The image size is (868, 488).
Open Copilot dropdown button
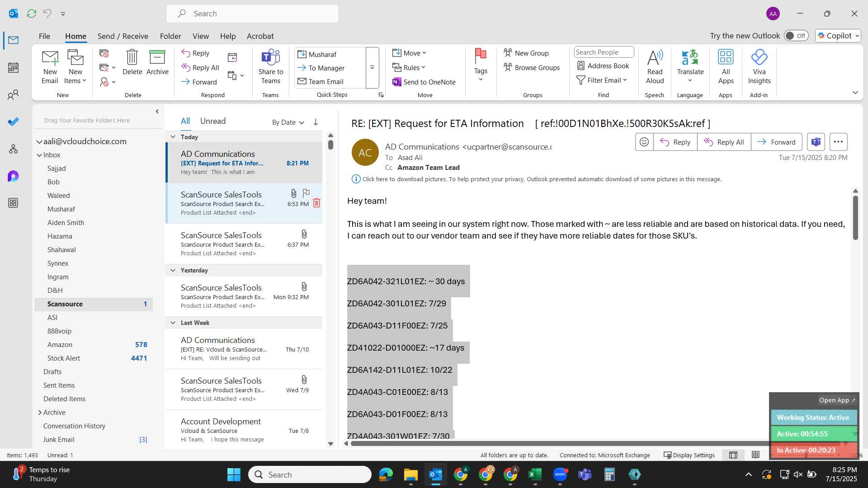click(838, 36)
